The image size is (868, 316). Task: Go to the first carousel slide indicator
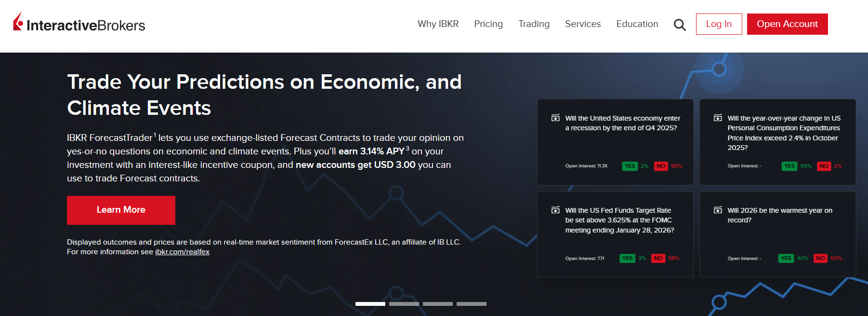coord(370,304)
